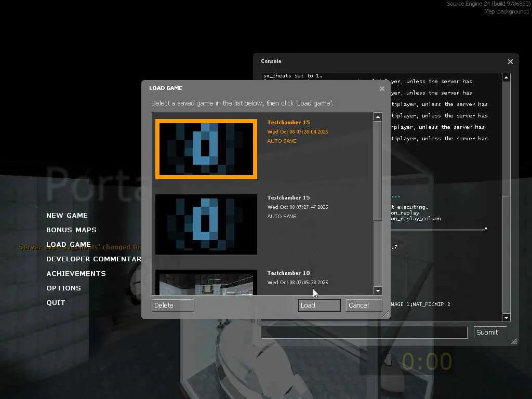Open Achievements from main menu
Viewport: 532px width, 399px height.
[x=76, y=274]
